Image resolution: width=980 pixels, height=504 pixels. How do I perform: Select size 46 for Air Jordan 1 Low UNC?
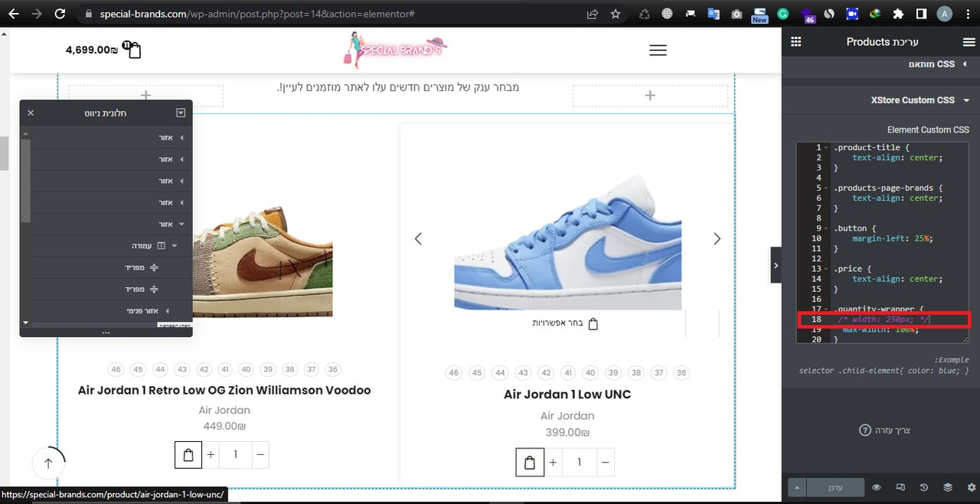454,373
